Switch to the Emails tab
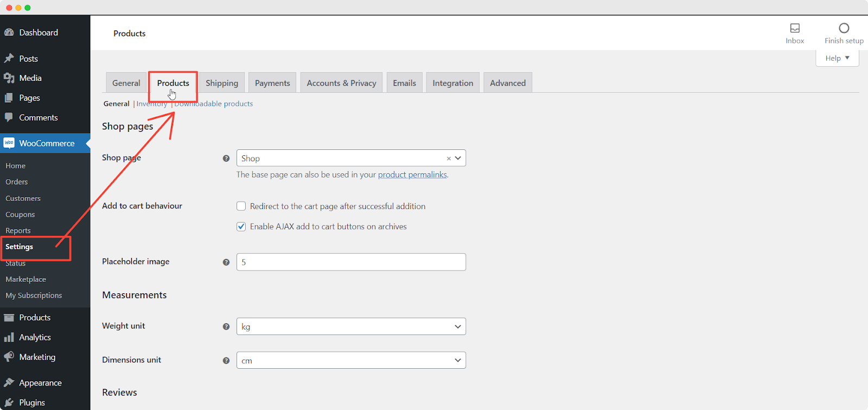 click(x=404, y=83)
